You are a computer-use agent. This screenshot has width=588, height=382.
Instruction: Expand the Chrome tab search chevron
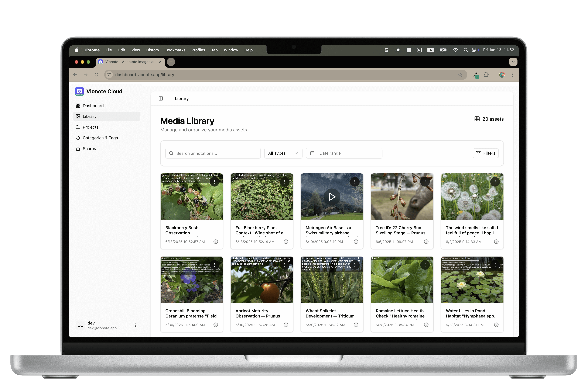coord(513,62)
